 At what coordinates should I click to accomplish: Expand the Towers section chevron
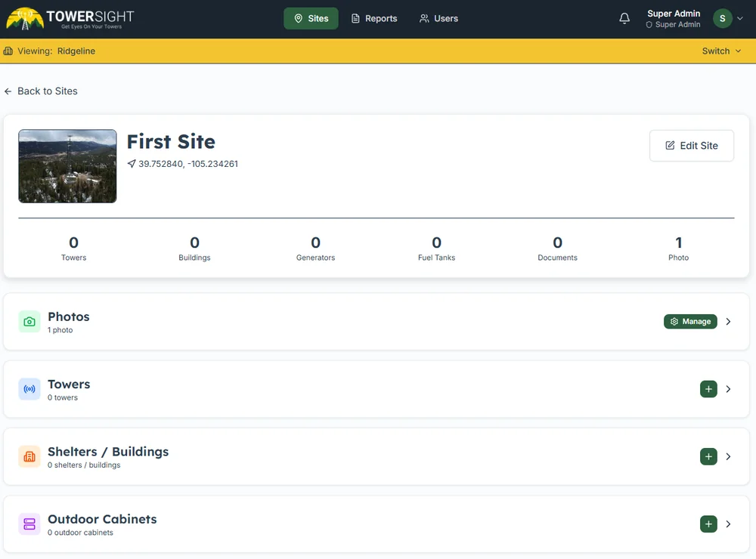[729, 389]
